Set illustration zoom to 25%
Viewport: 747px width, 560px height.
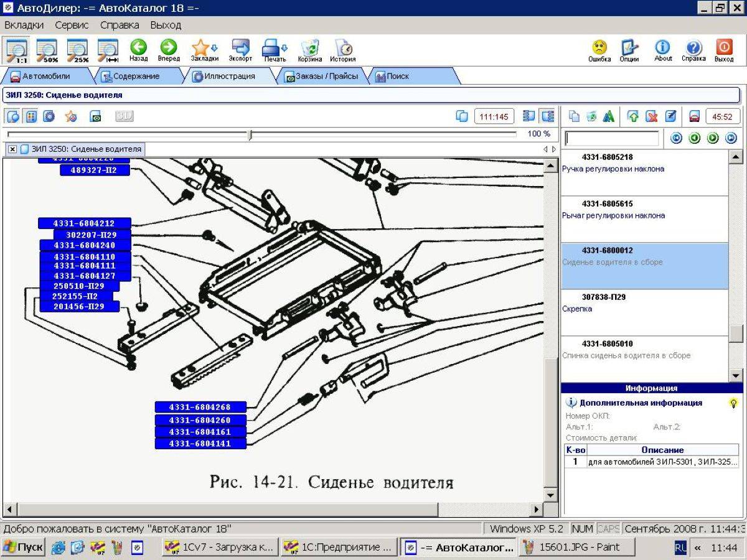[78, 50]
